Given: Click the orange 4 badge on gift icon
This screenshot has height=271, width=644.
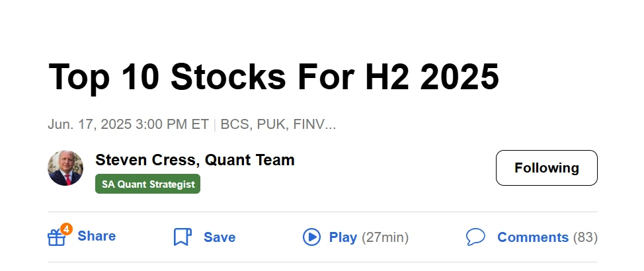Looking at the screenshot, I should click(66, 229).
